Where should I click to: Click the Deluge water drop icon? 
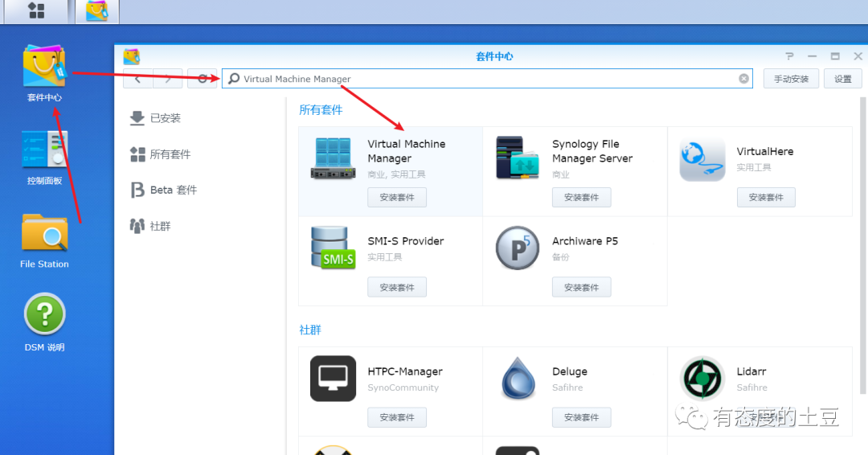coord(518,379)
